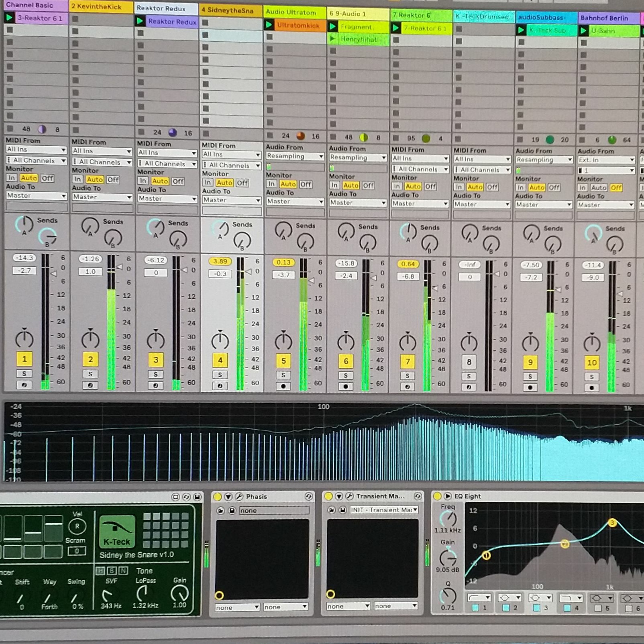Image resolution: width=644 pixels, height=644 pixels.
Task: Select the 2 KevintheKick track header
Action: [101, 7]
